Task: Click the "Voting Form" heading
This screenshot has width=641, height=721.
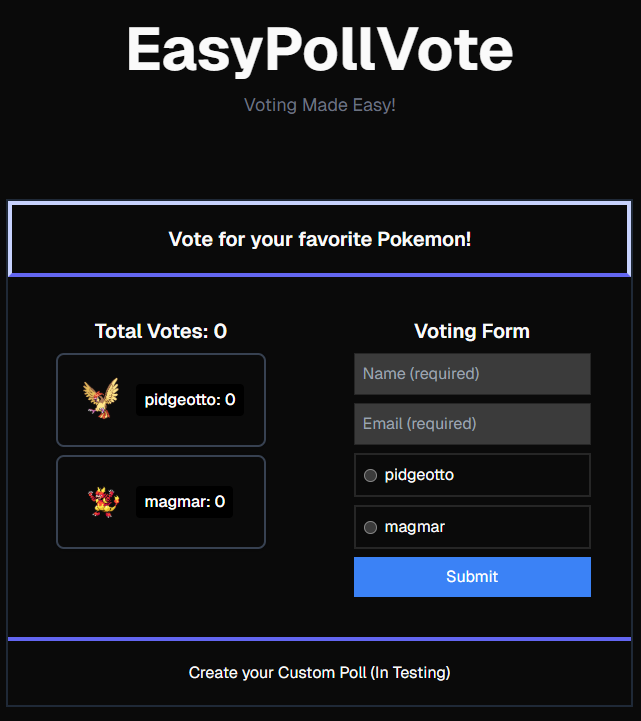Action: tap(472, 331)
